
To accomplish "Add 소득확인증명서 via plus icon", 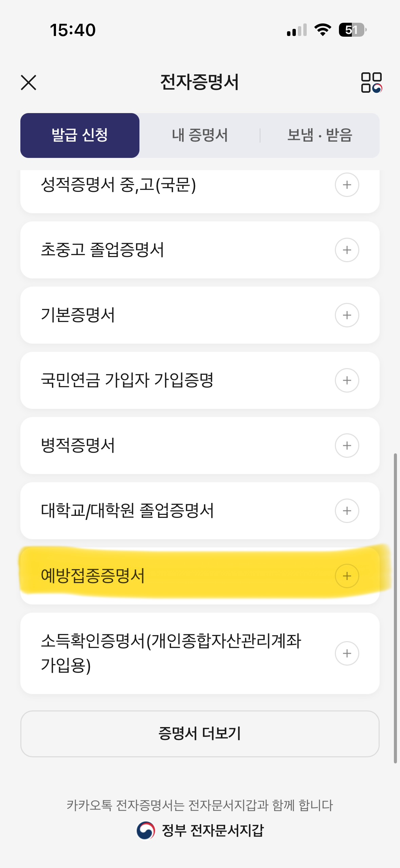I will point(347,654).
